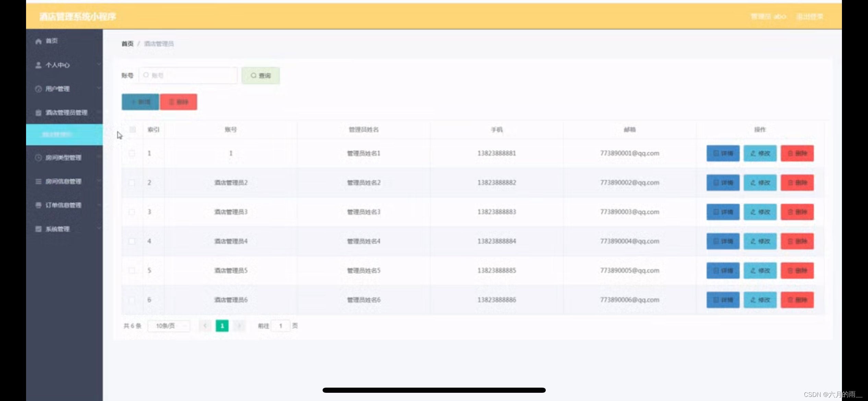Screen dimensions: 868x401
Task: Expand the 房间信息管理 menu arrow
Action: [98, 181]
